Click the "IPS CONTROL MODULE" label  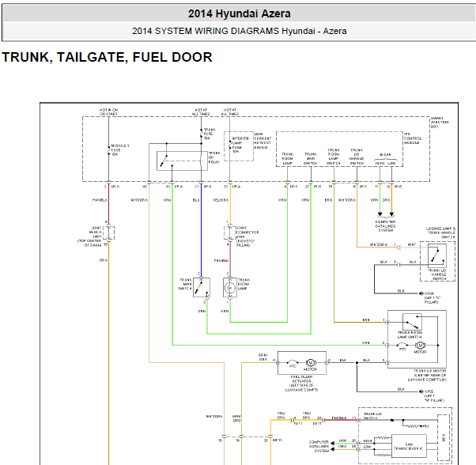[413, 138]
